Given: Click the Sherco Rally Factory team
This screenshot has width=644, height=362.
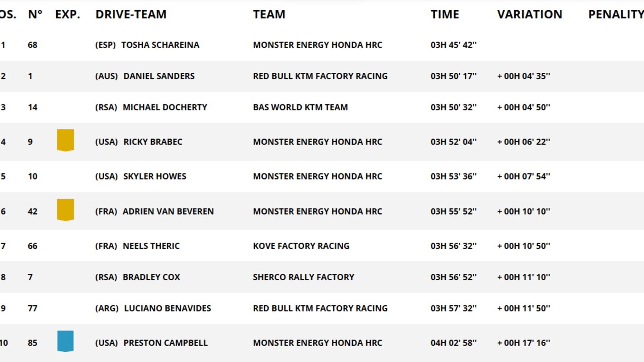Looking at the screenshot, I should tap(303, 277).
